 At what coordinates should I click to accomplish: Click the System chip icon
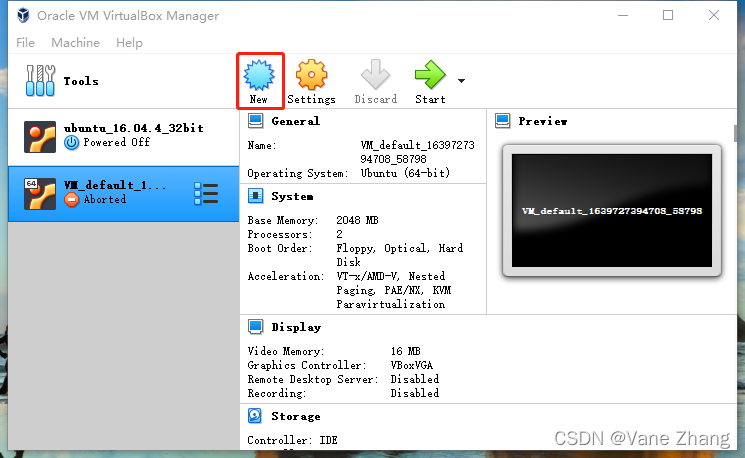[x=256, y=196]
